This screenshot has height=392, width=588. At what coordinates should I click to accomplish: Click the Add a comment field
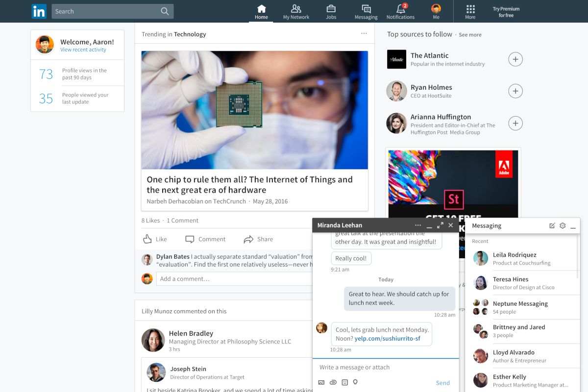tap(234, 279)
